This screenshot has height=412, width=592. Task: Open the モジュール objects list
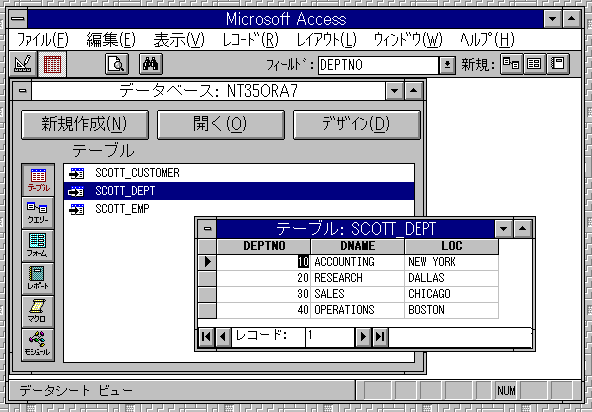coord(38,345)
